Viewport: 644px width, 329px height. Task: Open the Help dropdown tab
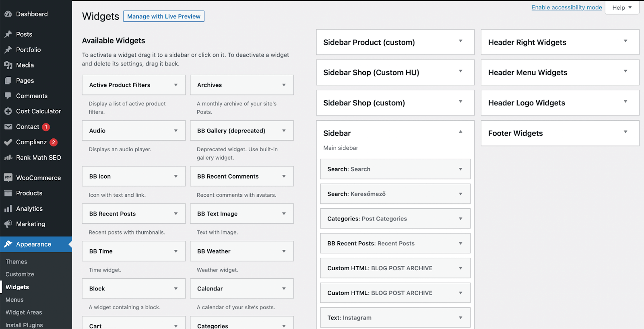(622, 8)
